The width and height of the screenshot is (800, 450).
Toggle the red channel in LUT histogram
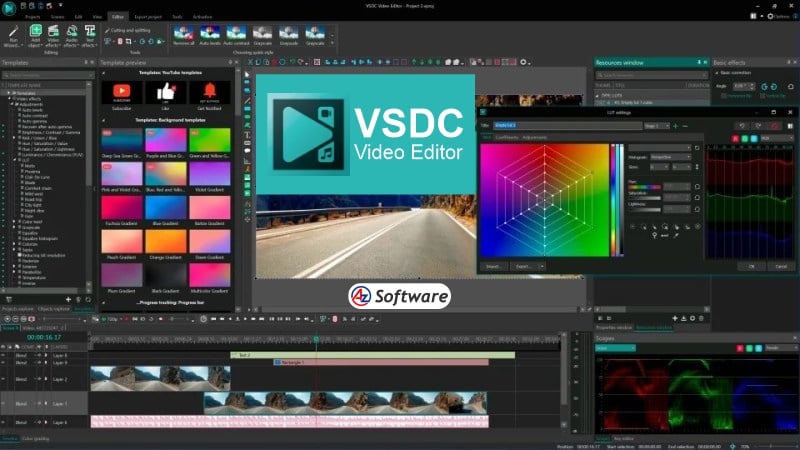coord(735,138)
